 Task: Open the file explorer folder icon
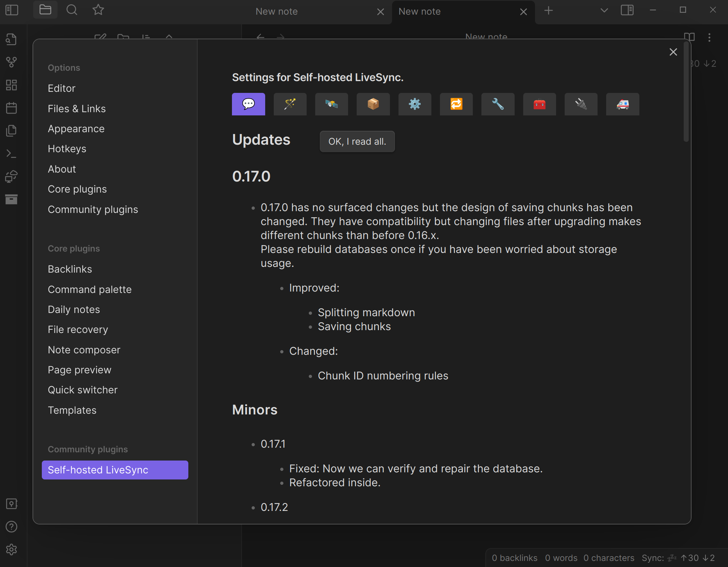[45, 10]
